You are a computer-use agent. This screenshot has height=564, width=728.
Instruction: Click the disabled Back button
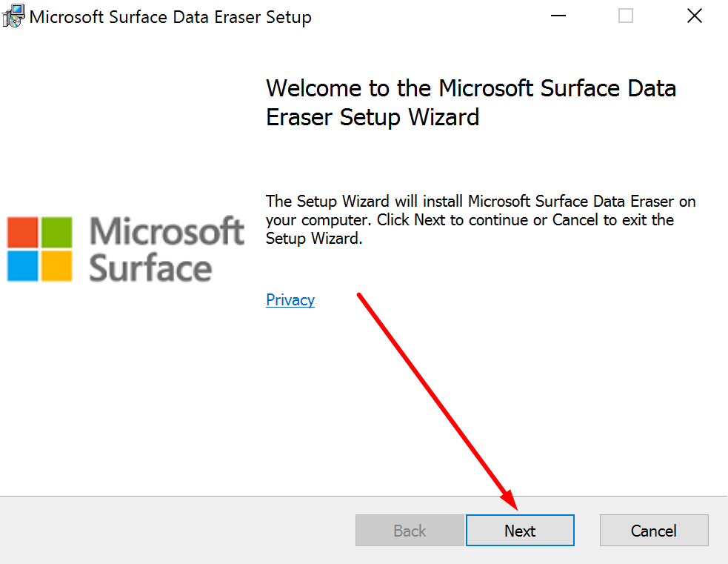[409, 530]
